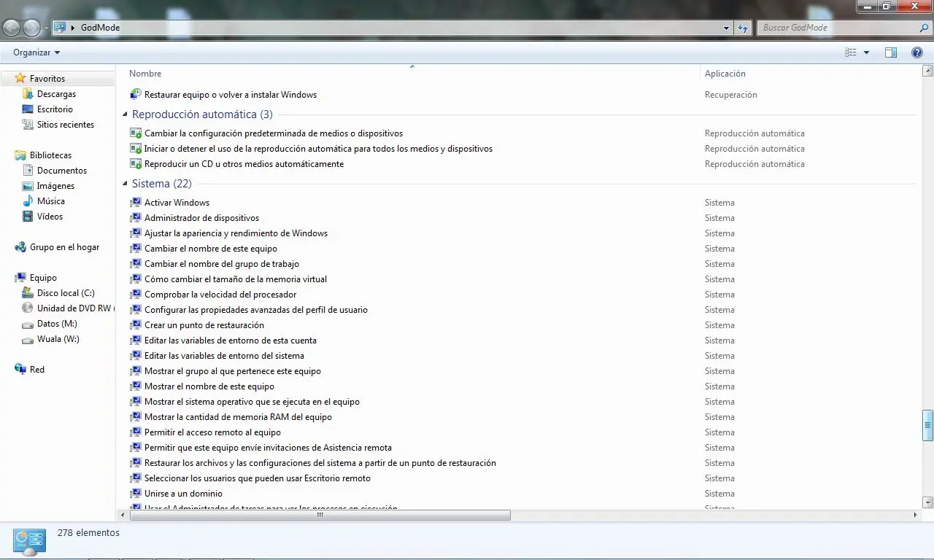
Task: Click icon of Cambiar la configuración predeterminada de medios
Action: tap(136, 133)
